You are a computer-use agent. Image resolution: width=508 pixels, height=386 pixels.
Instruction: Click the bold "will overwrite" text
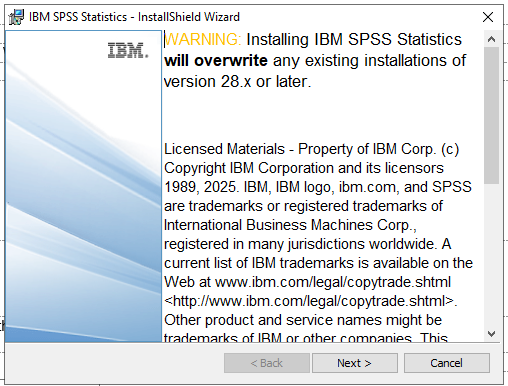pos(216,61)
